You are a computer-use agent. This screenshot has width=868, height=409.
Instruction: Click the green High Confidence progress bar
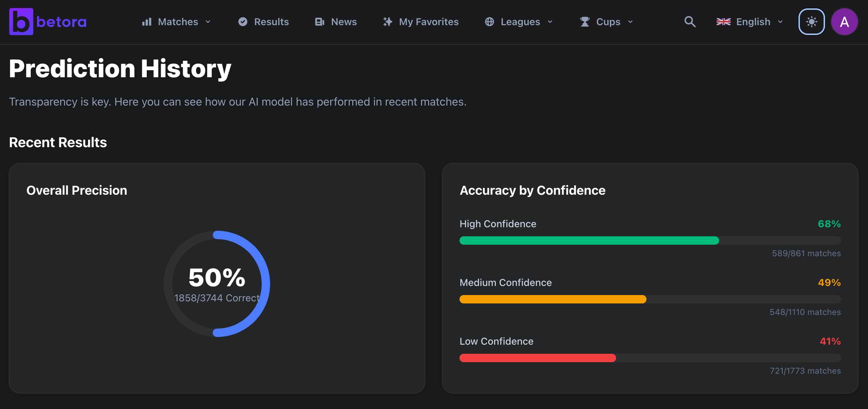589,241
